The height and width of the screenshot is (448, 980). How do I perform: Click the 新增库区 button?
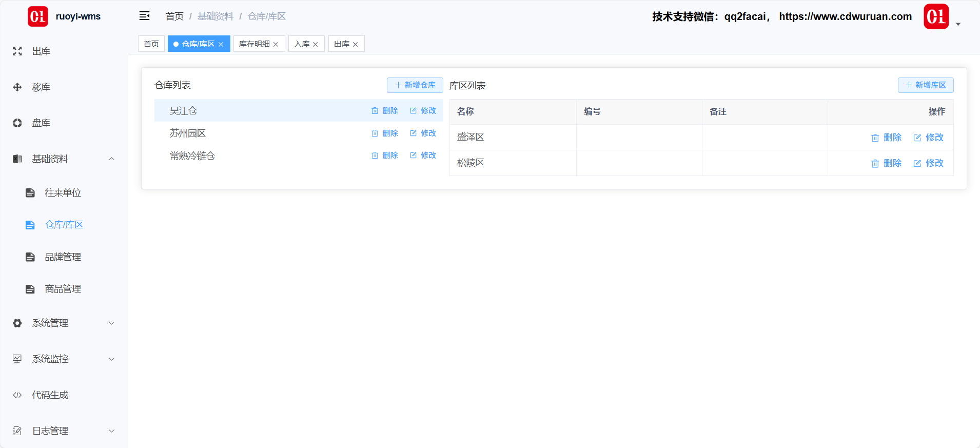pos(926,85)
